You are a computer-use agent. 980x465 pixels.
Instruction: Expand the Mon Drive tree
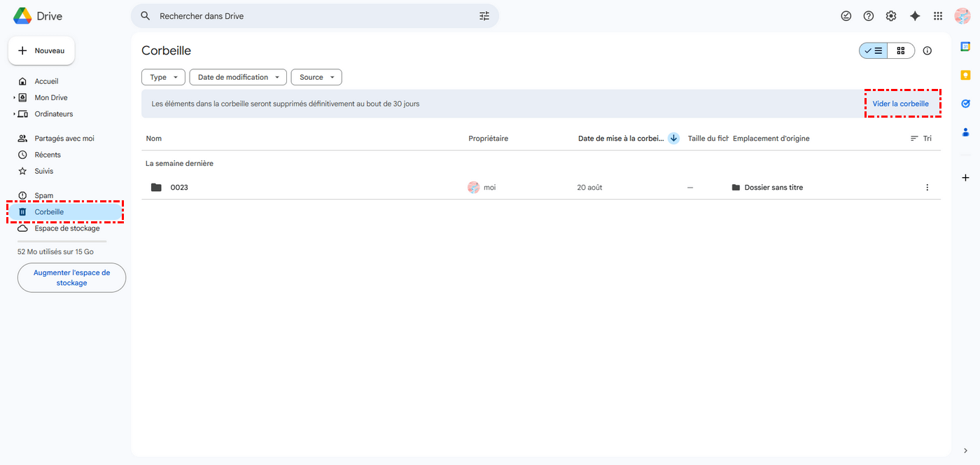(x=14, y=98)
